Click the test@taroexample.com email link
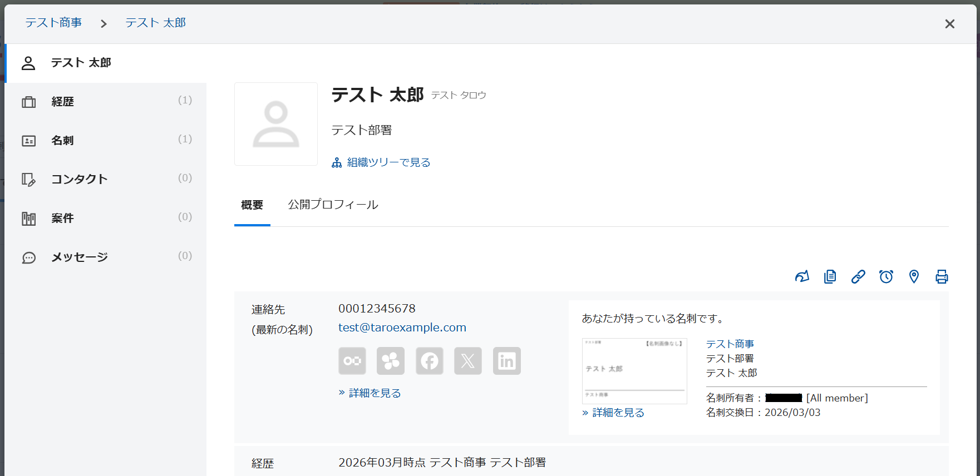The width and height of the screenshot is (980, 476). pos(402,328)
